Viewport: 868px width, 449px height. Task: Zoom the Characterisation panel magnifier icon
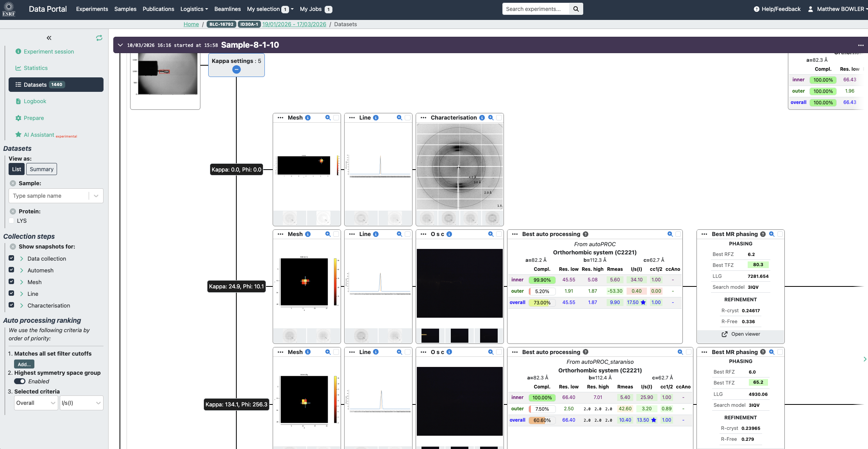[491, 118]
